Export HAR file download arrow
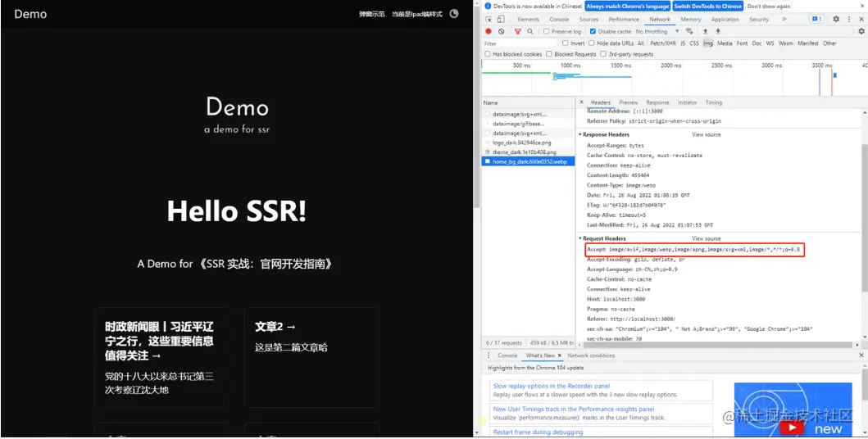 [x=718, y=31]
